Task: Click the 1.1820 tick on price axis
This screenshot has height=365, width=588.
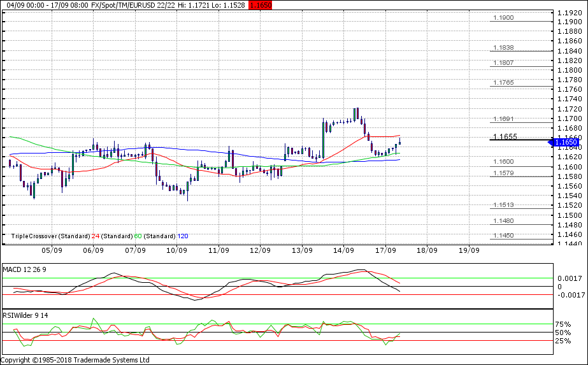Action: (x=570, y=61)
